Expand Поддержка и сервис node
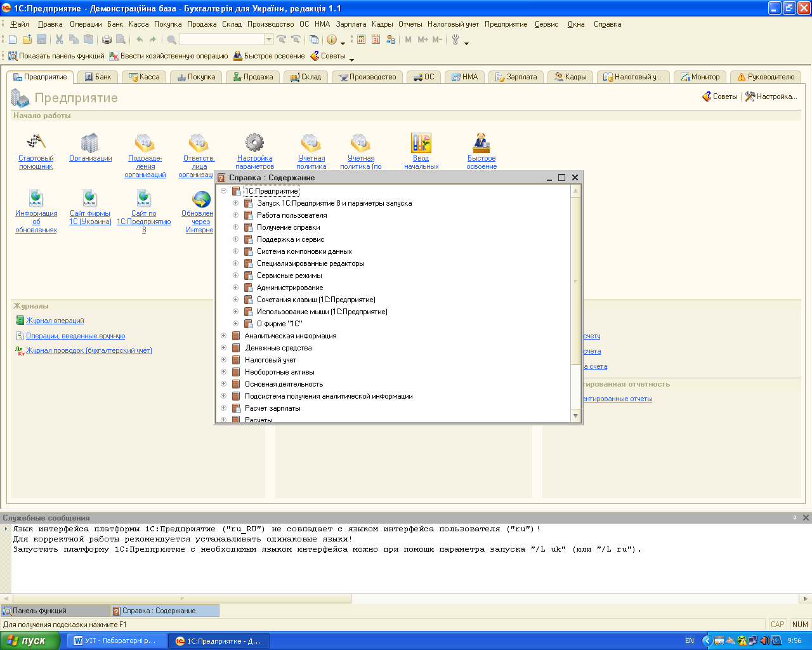The width and height of the screenshot is (812, 650). tap(235, 239)
